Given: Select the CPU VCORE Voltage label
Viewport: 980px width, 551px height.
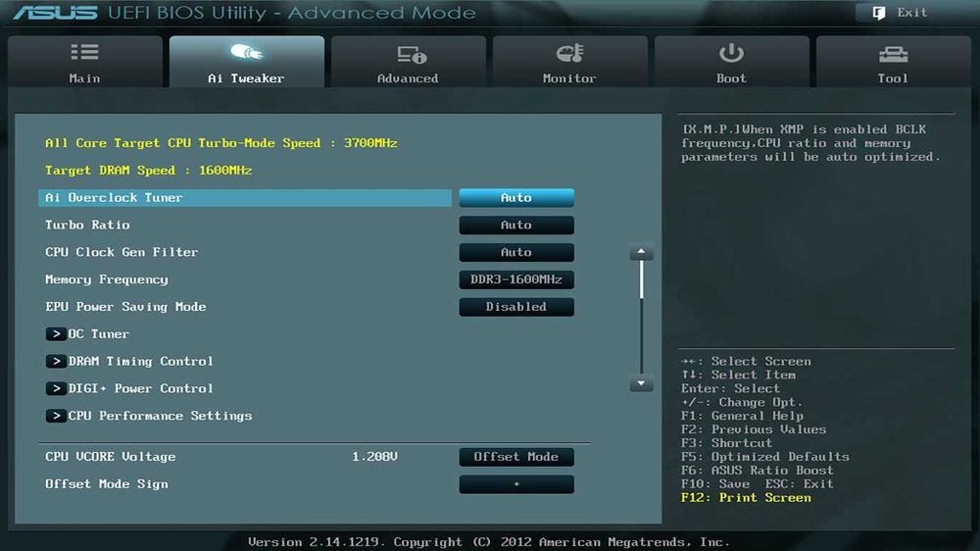Looking at the screenshot, I should tap(110, 457).
